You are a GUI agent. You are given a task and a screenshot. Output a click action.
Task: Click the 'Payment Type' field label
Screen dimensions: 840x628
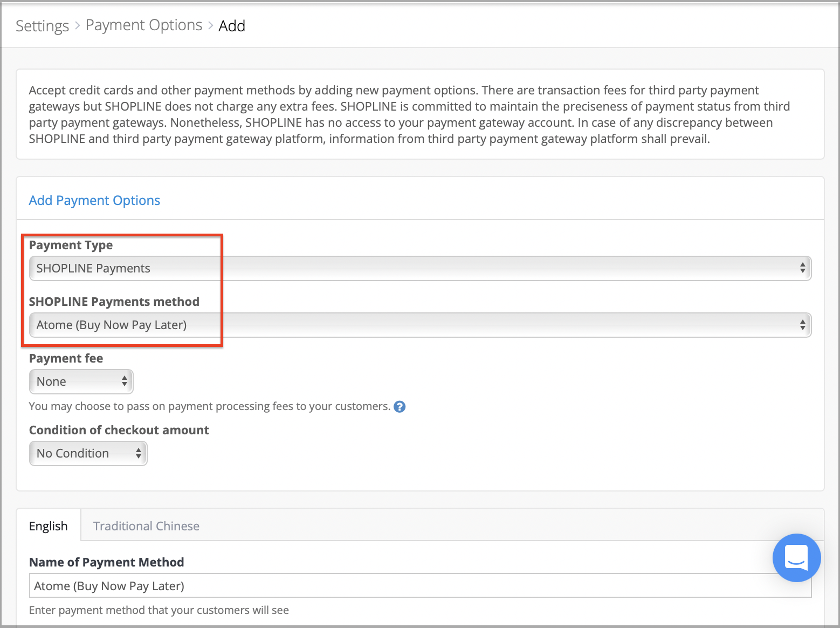71,245
